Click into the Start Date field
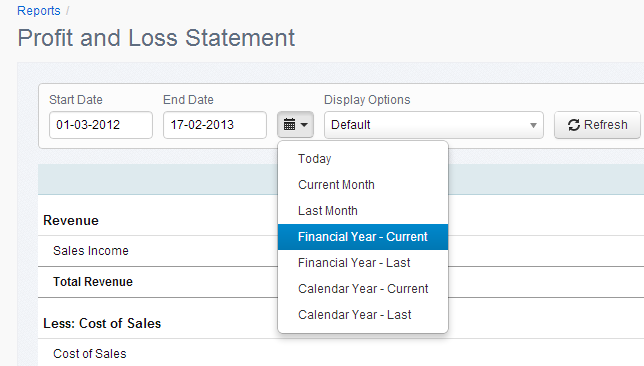Viewport: 644px width, 366px height. tap(101, 125)
